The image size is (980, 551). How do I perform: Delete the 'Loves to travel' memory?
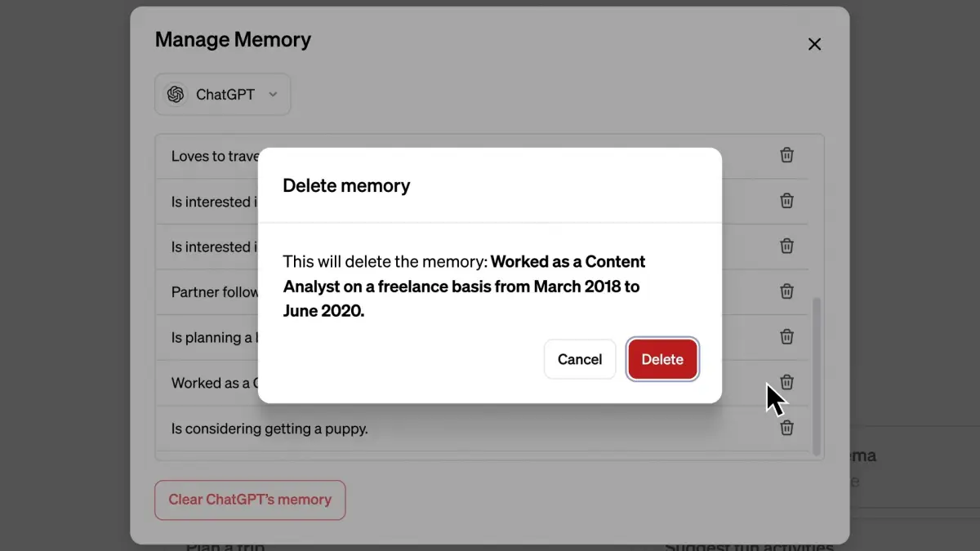click(x=786, y=155)
